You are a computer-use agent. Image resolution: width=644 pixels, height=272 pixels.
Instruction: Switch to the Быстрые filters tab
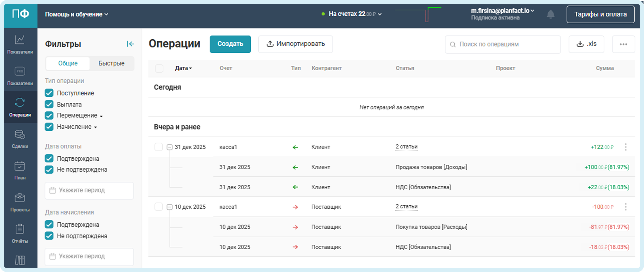[111, 63]
